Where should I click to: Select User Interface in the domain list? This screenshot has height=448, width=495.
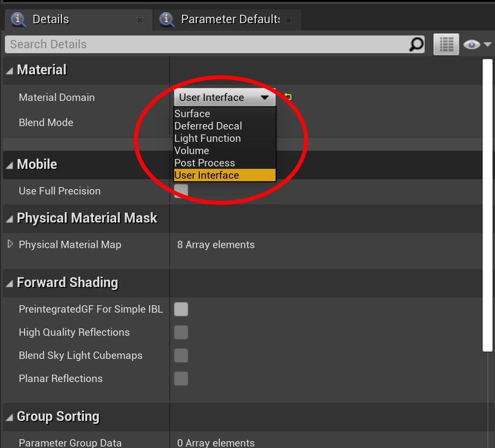coord(207,175)
